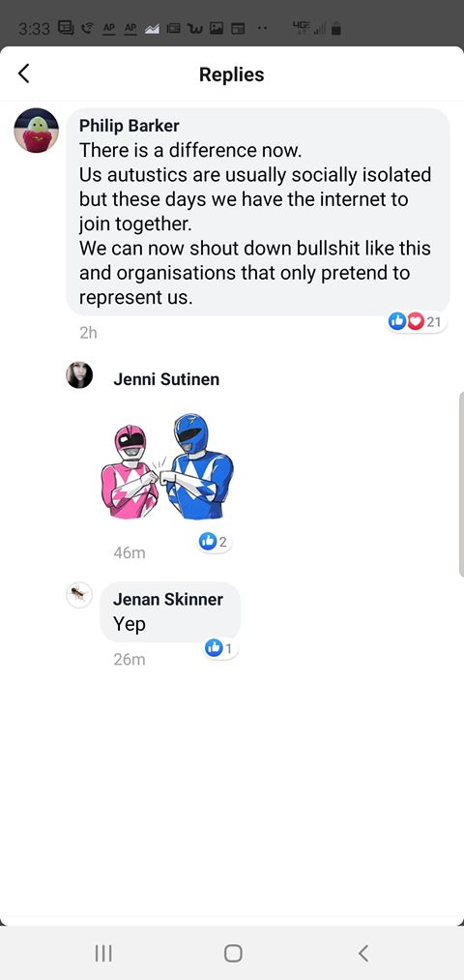
Task: View the 2 likes on the sticker reply
Action: [215, 542]
